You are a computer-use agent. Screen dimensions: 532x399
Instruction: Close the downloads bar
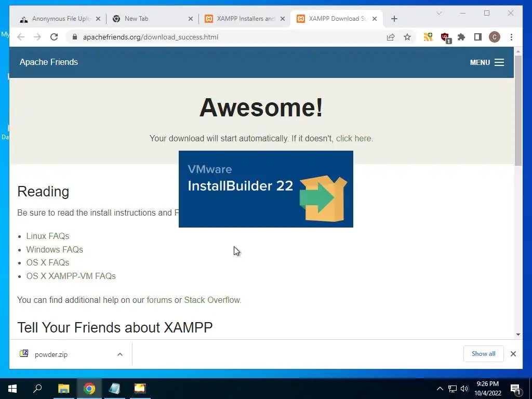(513, 354)
